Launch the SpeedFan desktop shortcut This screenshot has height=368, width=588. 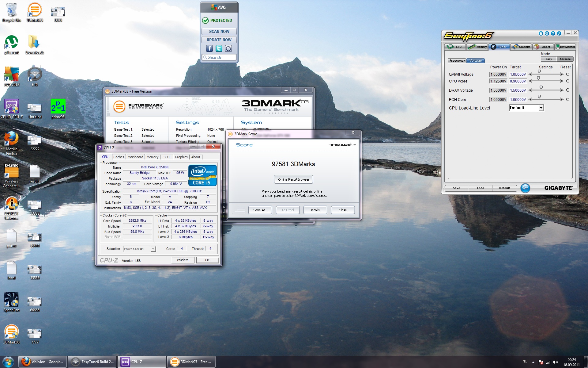(x=12, y=302)
